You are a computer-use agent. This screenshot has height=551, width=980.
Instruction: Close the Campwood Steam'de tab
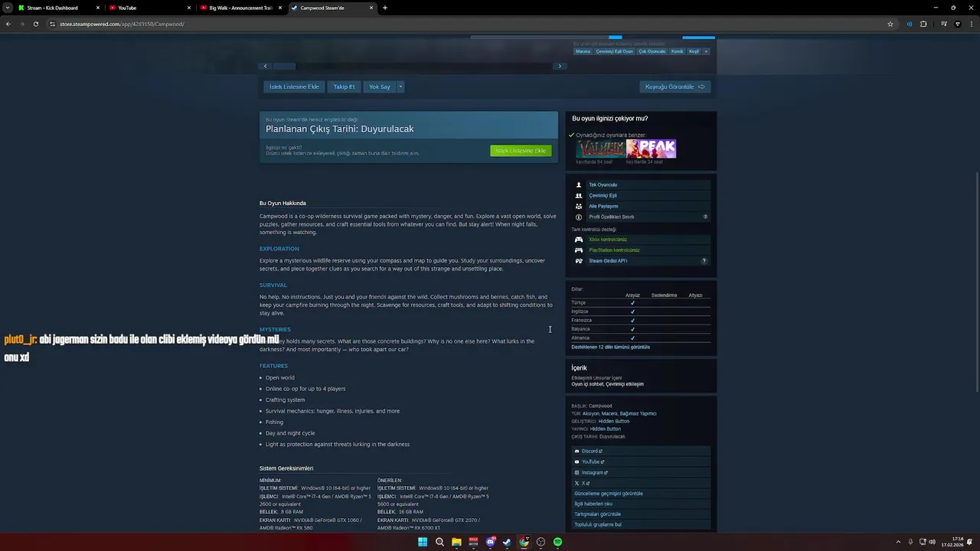(x=371, y=8)
